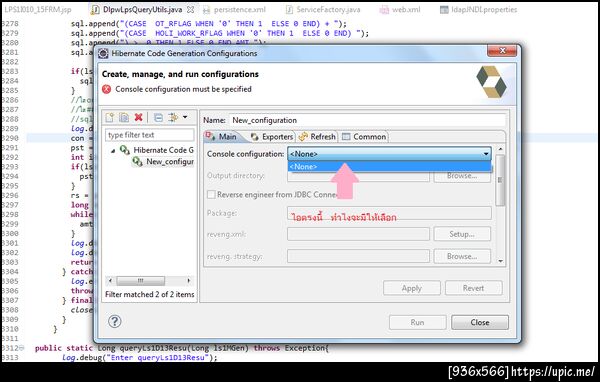600x382 pixels.
Task: Click the tree scrollbar left arrow
Action: tap(110, 281)
